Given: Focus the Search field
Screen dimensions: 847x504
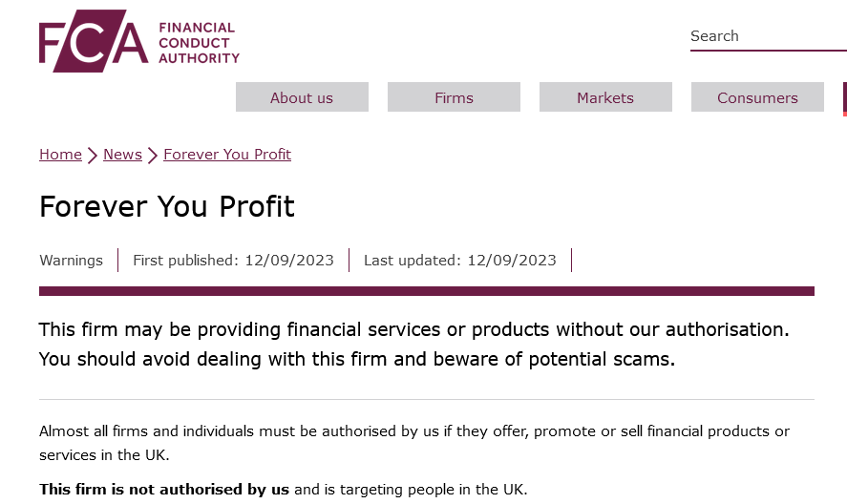Looking at the screenshot, I should (768, 36).
